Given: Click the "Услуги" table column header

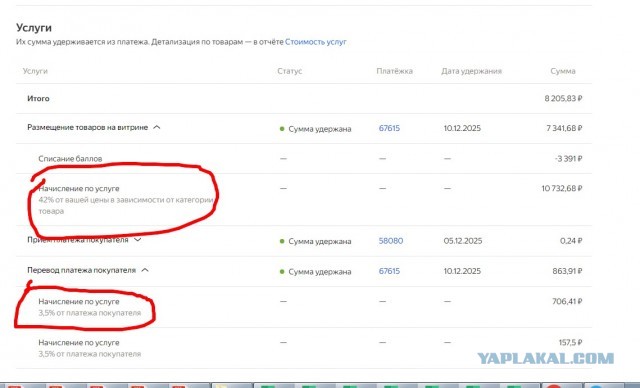Looking at the screenshot, I should coord(35,71).
